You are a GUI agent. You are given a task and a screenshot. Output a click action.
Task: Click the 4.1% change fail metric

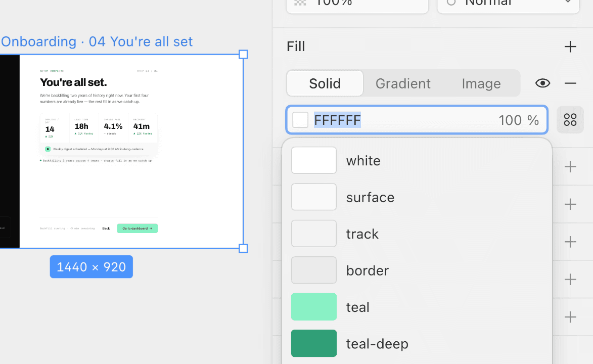point(113,126)
